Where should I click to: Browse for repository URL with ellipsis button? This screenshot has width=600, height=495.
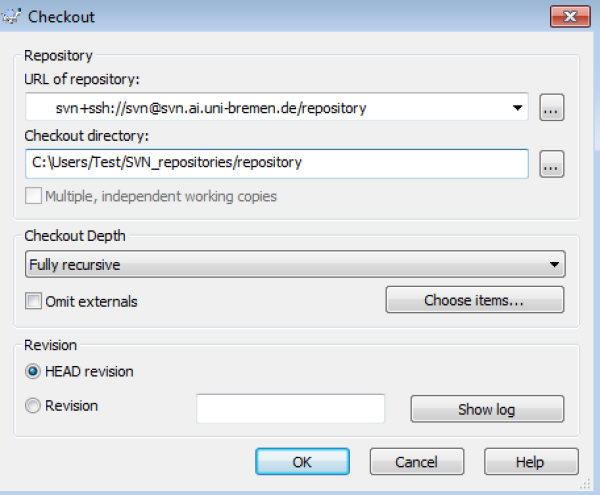552,108
